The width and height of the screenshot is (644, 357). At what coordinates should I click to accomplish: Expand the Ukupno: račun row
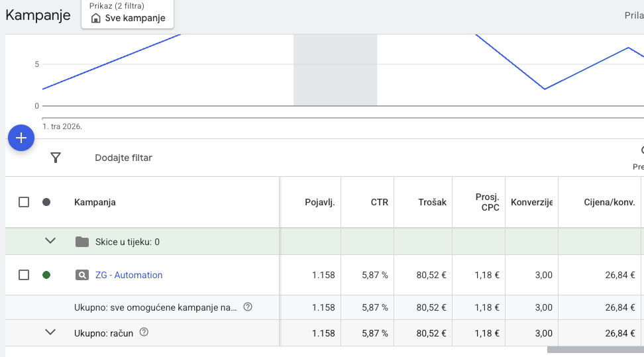50,332
